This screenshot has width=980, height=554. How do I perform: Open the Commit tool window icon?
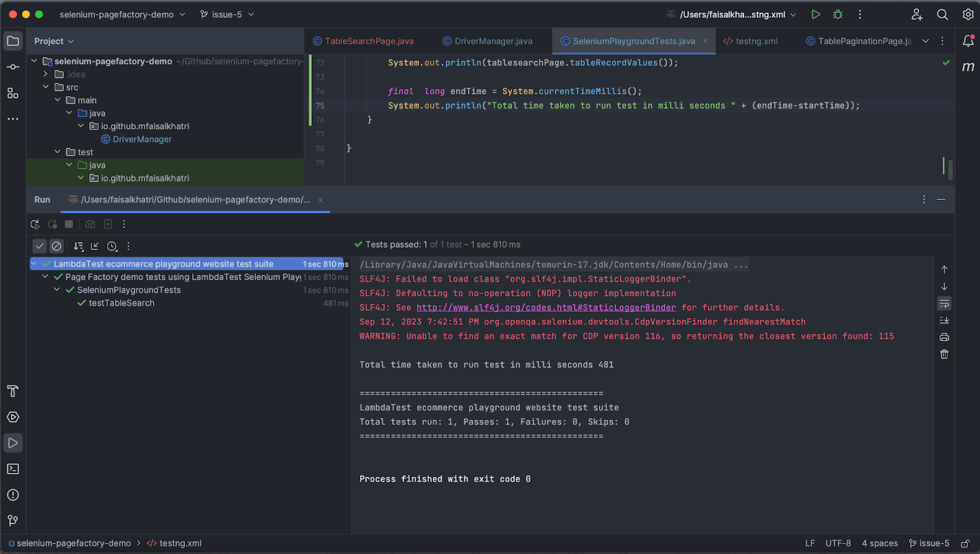point(13,67)
